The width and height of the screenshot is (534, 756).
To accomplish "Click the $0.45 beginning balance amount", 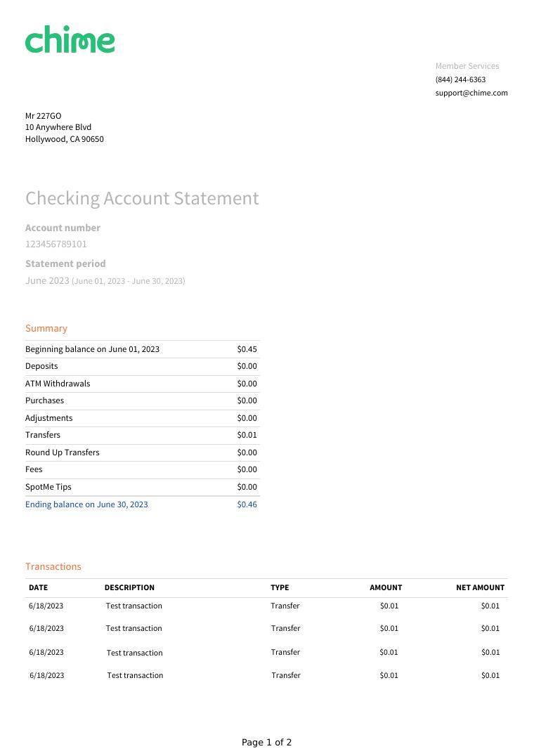I will tap(247, 349).
